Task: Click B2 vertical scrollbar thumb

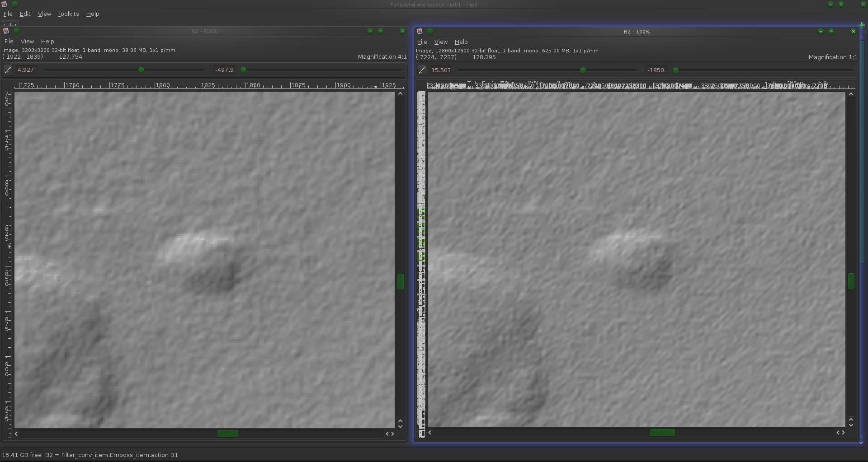Action: pos(851,281)
